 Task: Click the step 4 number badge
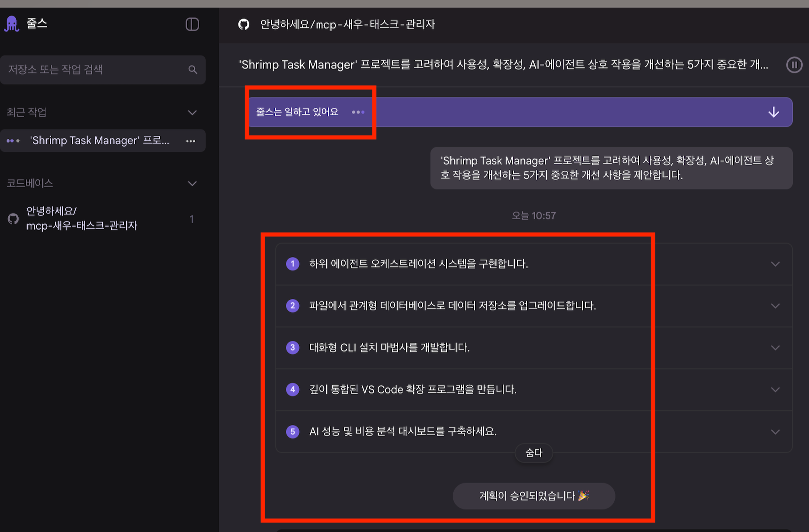pyautogui.click(x=293, y=389)
